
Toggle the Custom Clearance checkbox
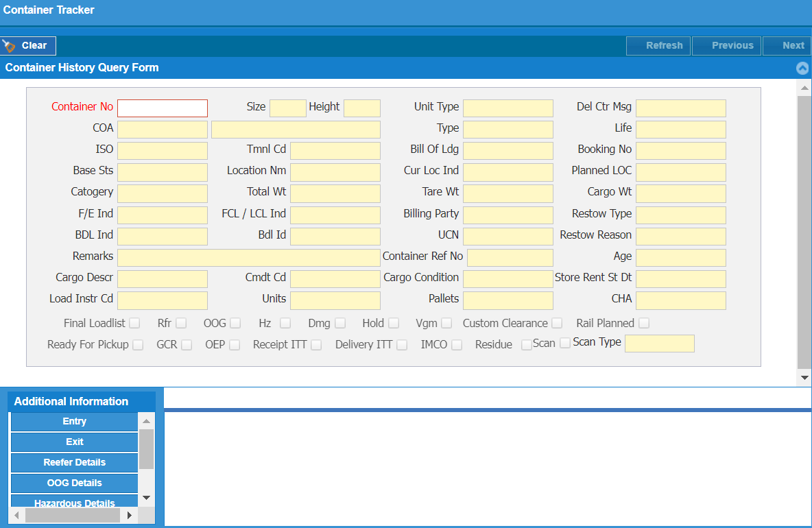coord(557,322)
